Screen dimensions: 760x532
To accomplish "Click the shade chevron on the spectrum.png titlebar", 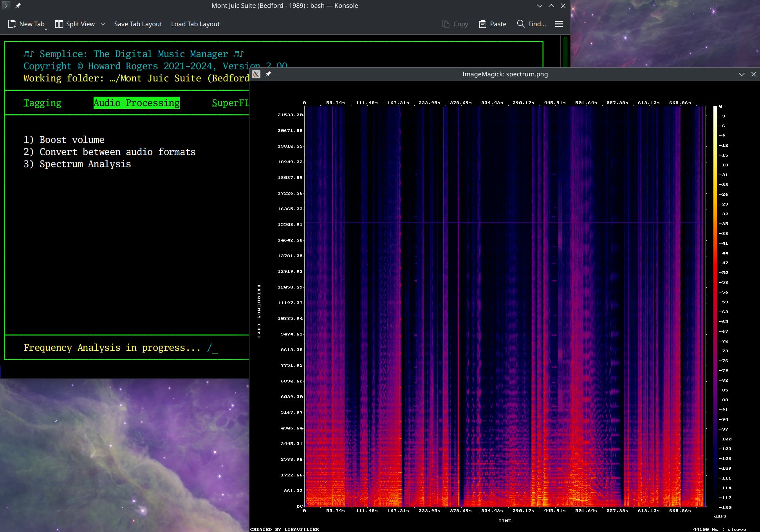I will click(742, 74).
